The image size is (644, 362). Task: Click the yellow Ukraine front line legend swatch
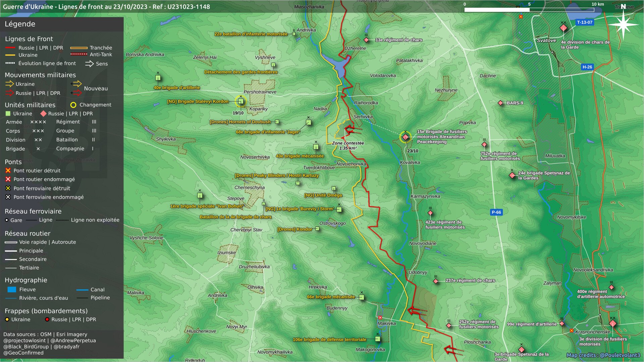click(x=10, y=55)
